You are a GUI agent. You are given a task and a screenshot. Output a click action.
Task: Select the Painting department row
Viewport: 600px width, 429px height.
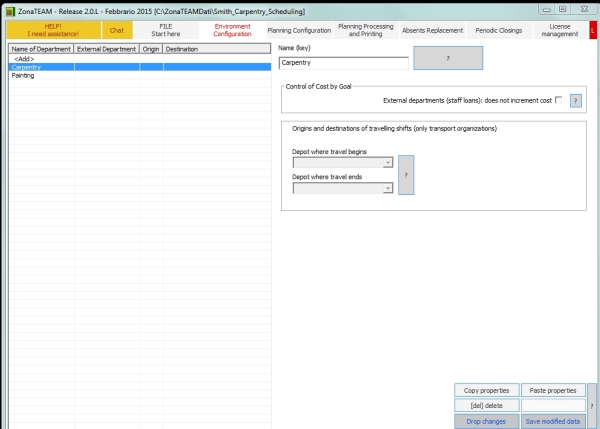click(140, 75)
